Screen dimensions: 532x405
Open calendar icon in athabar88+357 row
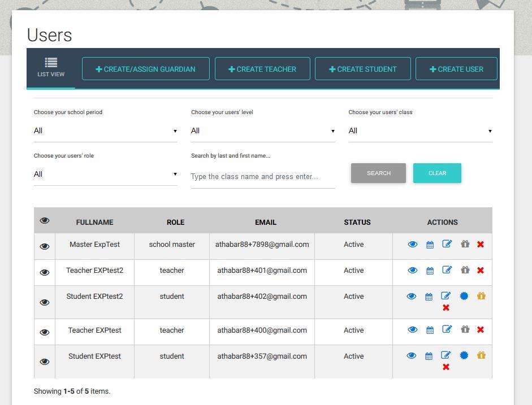coord(429,356)
